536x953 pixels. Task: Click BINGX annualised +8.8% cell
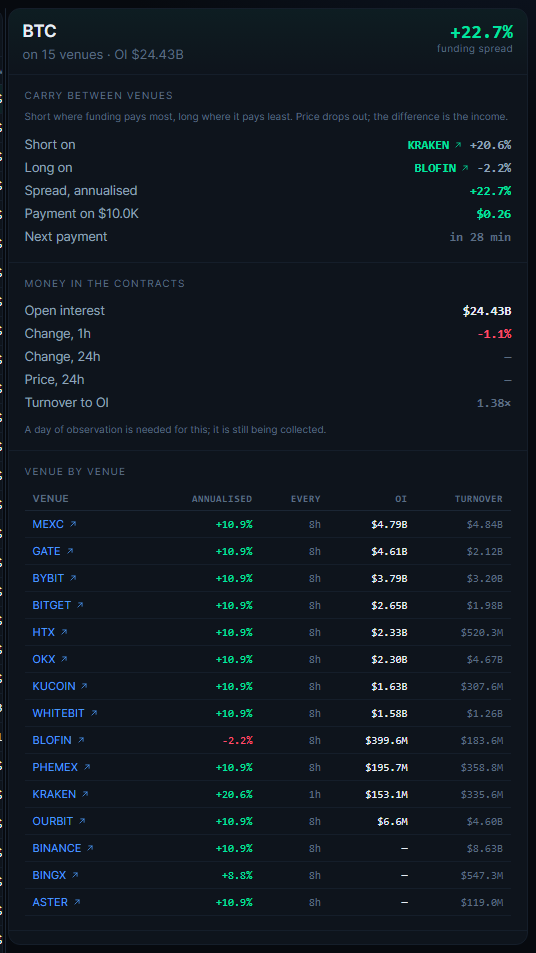[237, 875]
